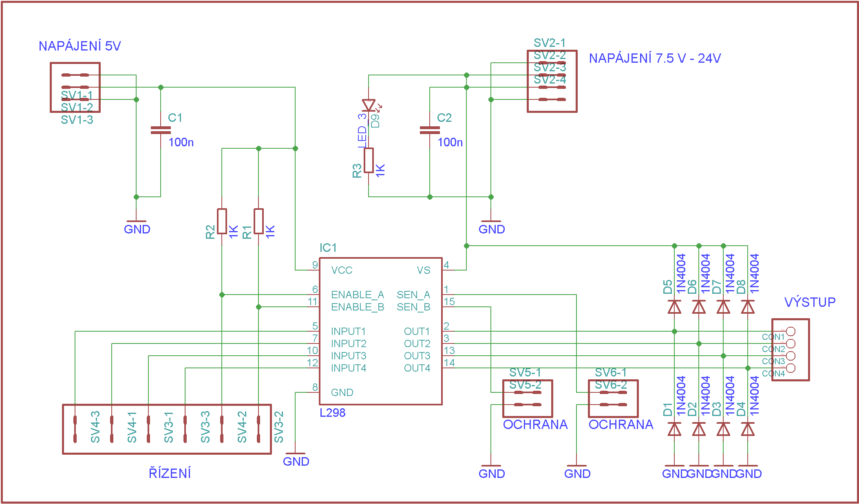Click the CON4 output pad
Screen dimensions: 859x504
(x=791, y=368)
